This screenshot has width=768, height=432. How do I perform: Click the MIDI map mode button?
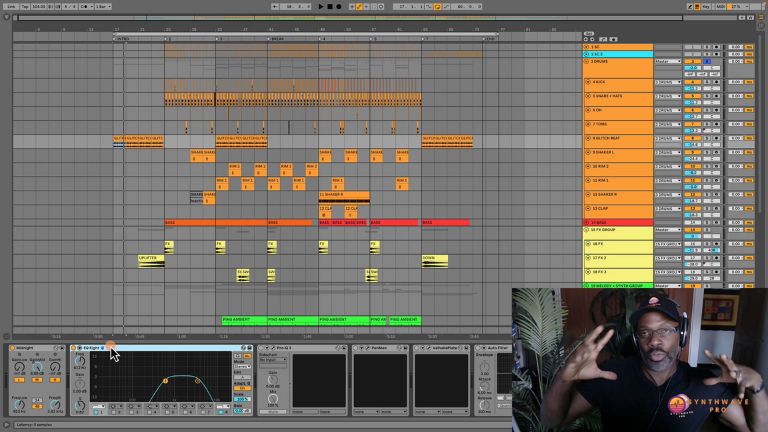[x=721, y=6]
